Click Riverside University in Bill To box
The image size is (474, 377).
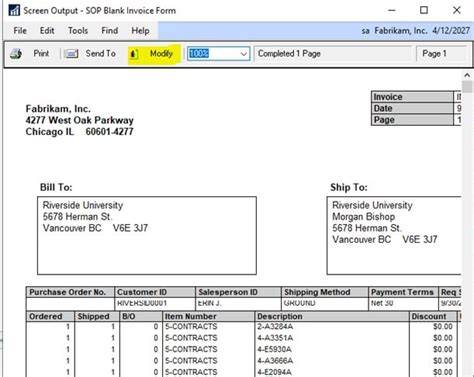tap(83, 205)
